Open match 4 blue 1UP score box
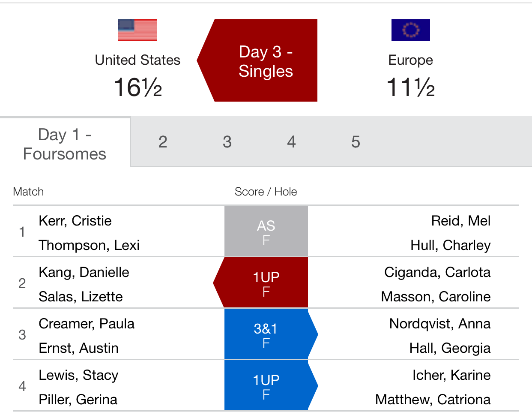The image size is (532, 418). click(271, 385)
